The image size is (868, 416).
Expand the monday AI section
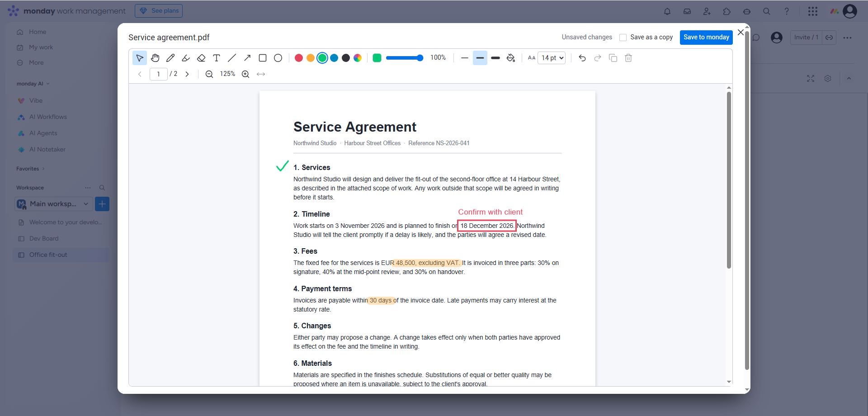tap(33, 84)
